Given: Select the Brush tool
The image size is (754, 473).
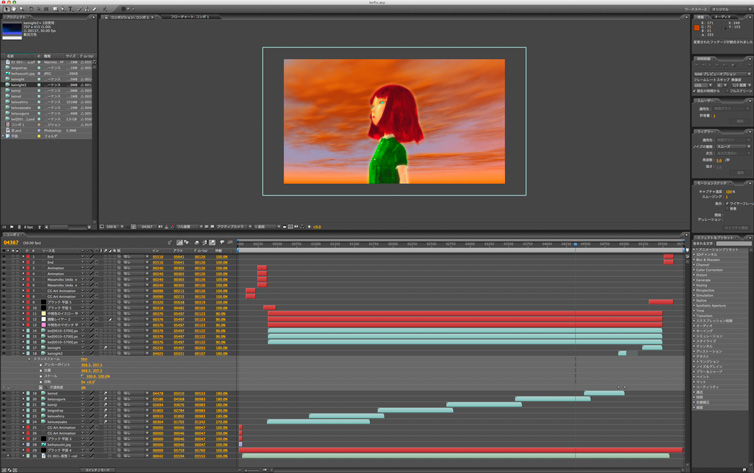Looking at the screenshot, I should point(79,9).
